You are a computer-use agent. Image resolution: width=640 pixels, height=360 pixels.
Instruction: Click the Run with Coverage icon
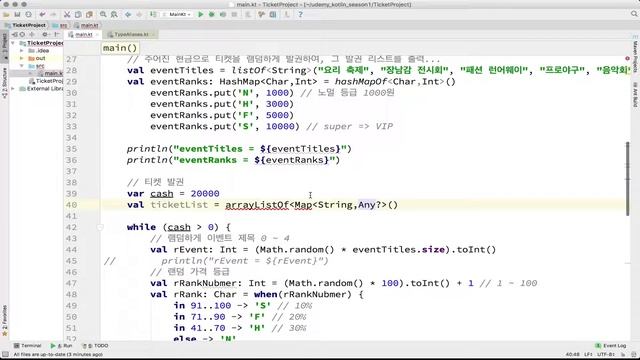(x=223, y=14)
